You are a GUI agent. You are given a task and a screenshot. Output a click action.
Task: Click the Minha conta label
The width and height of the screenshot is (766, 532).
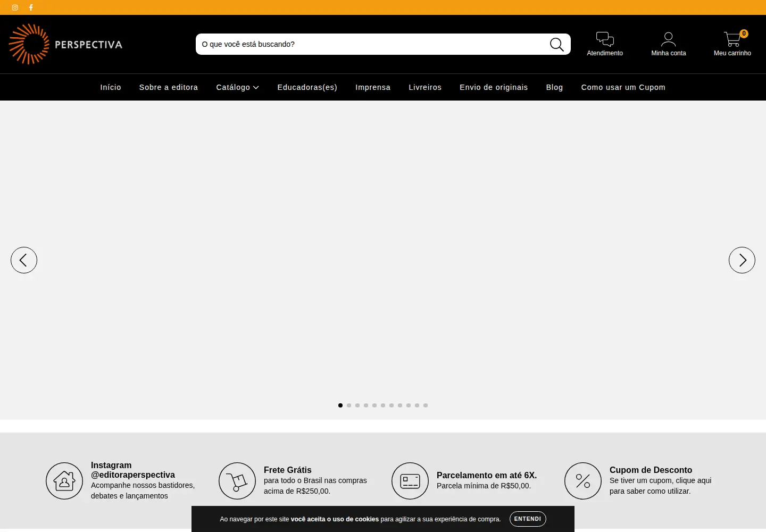[x=669, y=53]
